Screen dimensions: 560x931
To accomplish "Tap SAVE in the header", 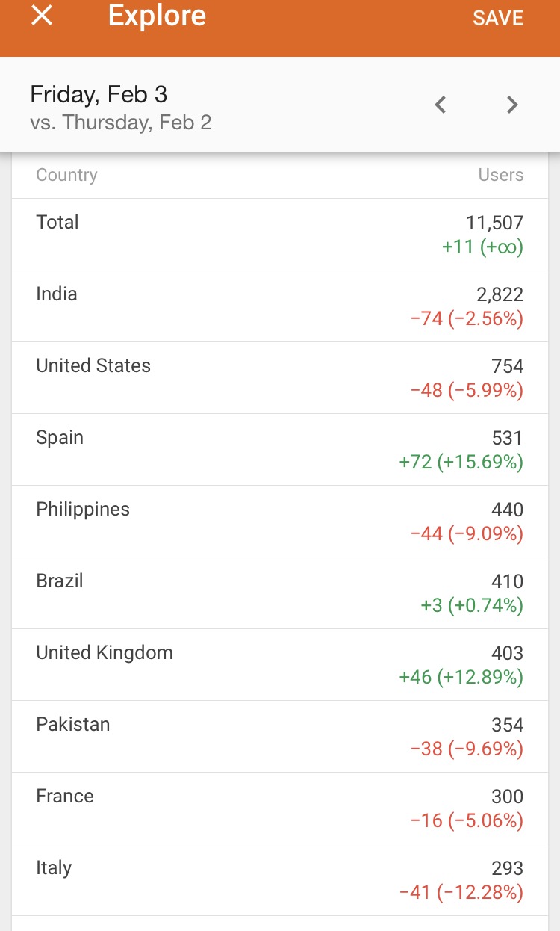I will [x=498, y=18].
